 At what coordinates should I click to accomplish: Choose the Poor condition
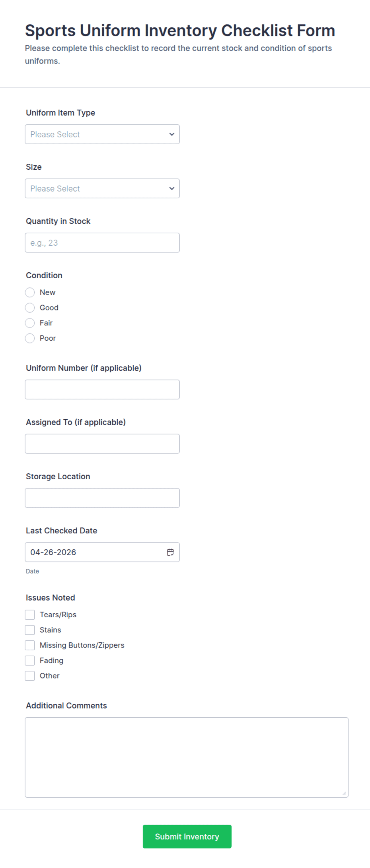tap(30, 338)
